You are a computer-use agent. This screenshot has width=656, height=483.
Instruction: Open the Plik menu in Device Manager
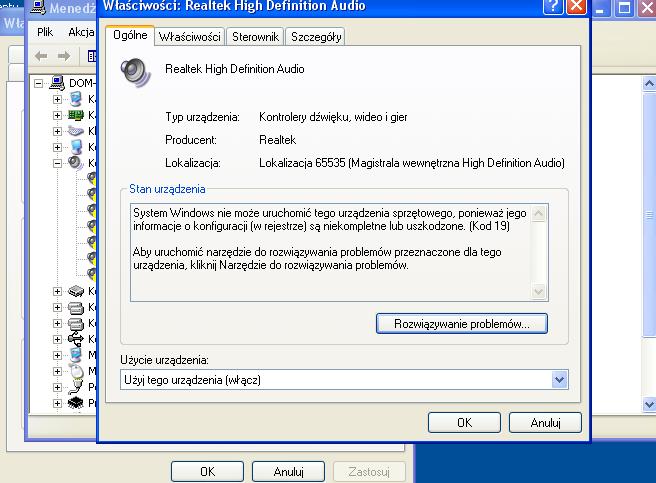point(45,32)
